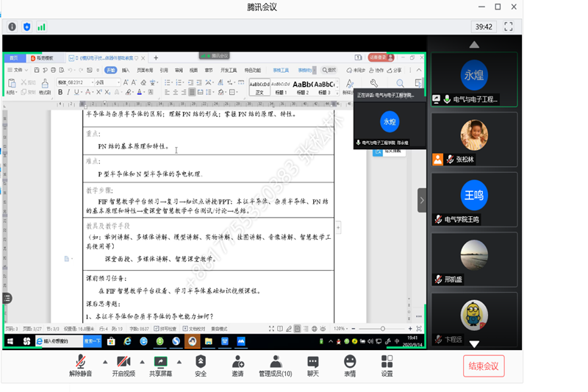Enter fullscreen with the expand icon
The width and height of the screenshot is (588, 392).
coord(508,26)
